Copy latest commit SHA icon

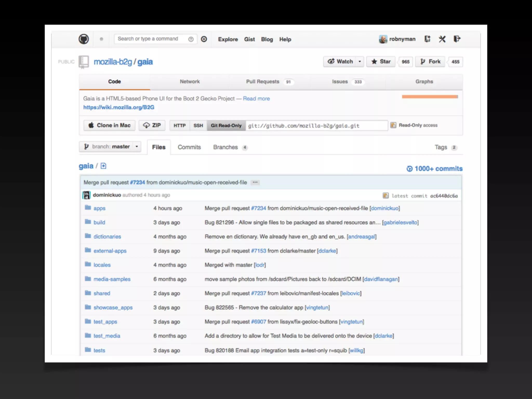point(385,196)
